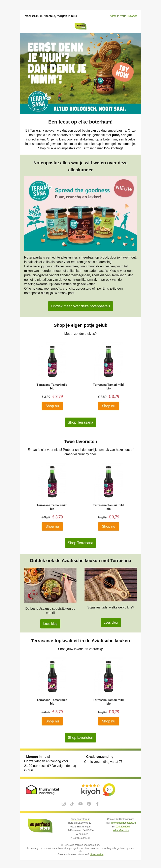Open 'View in Your Browser' link
Screen dimensions: 161x868
click(x=123, y=16)
